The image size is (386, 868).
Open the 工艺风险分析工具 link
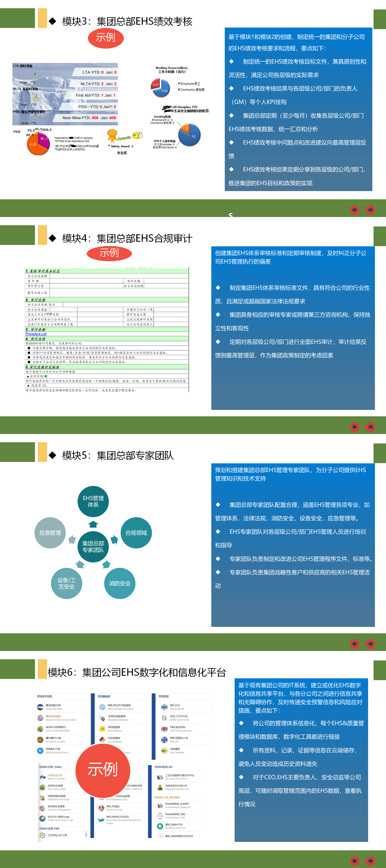click(x=57, y=835)
